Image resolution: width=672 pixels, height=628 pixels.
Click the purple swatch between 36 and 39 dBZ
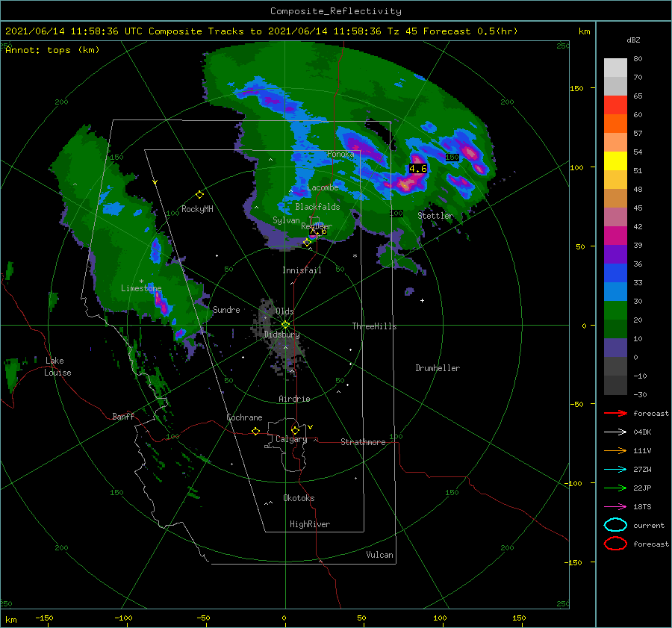pyautogui.click(x=615, y=255)
